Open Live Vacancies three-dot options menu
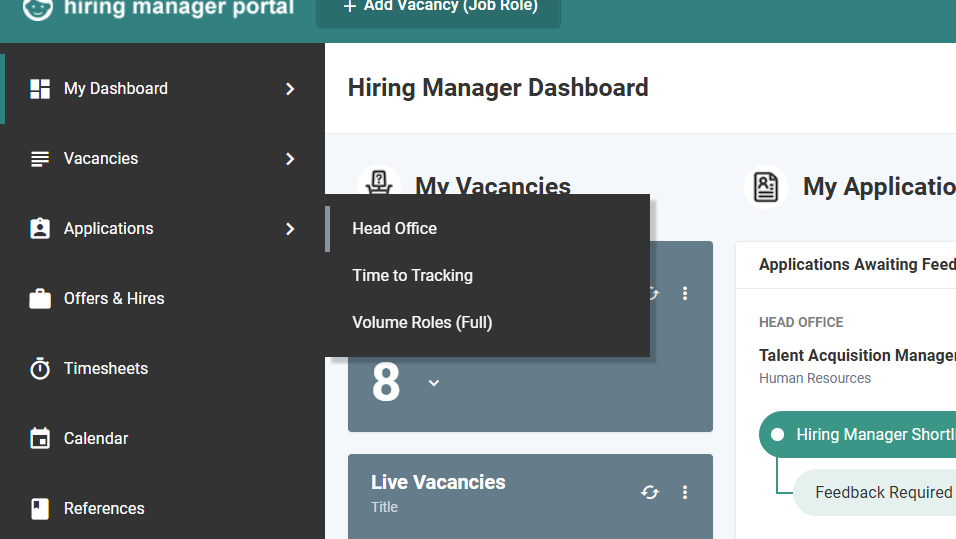The width and height of the screenshot is (956, 539). [x=685, y=492]
